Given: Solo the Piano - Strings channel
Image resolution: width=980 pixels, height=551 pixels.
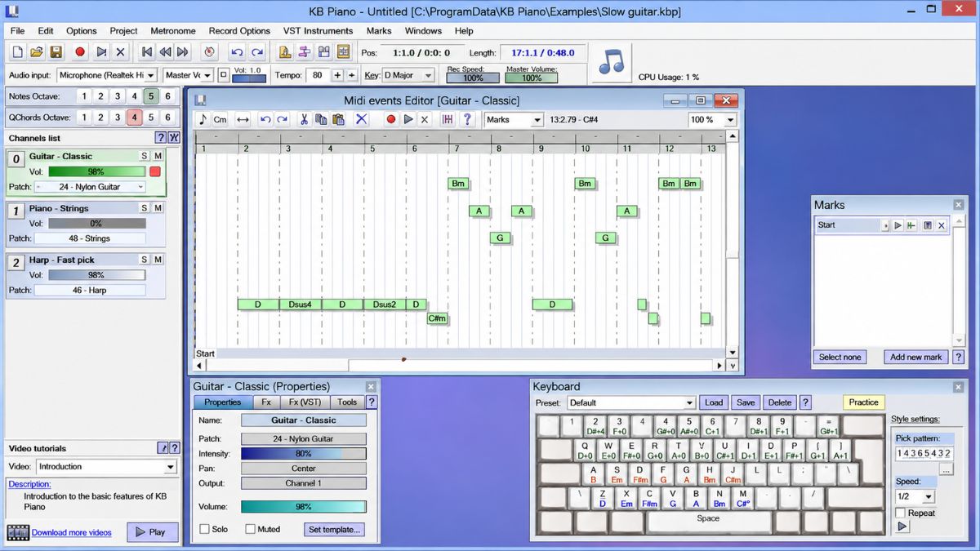Looking at the screenshot, I should click(x=145, y=208).
